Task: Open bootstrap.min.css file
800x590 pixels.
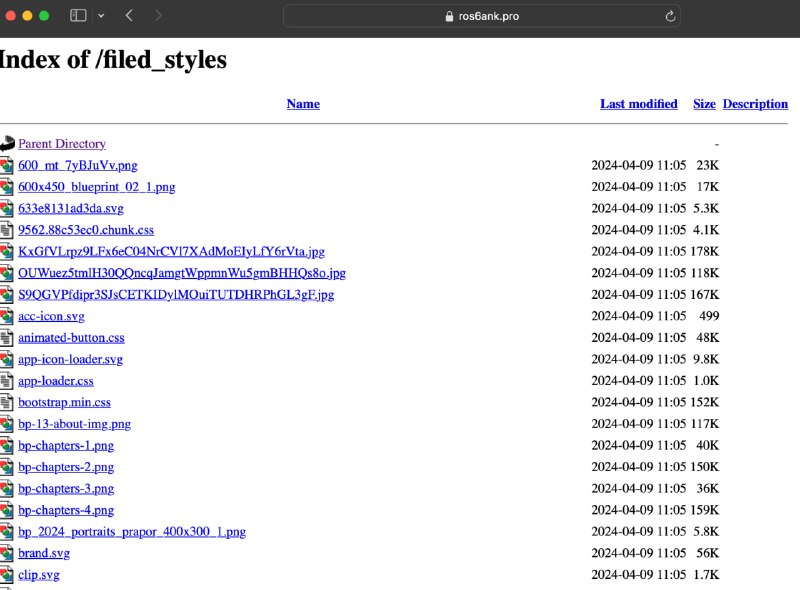Action: 64,402
